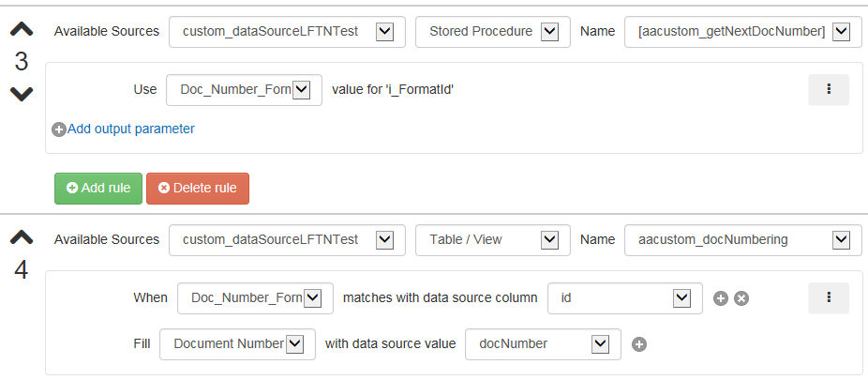The width and height of the screenshot is (868, 380).
Task: Open Document Number fill field dropdown
Action: click(237, 344)
